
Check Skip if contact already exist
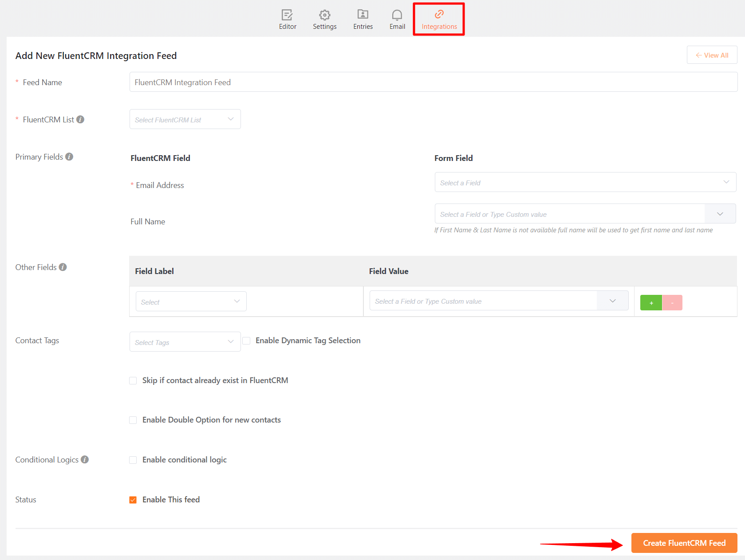click(133, 380)
